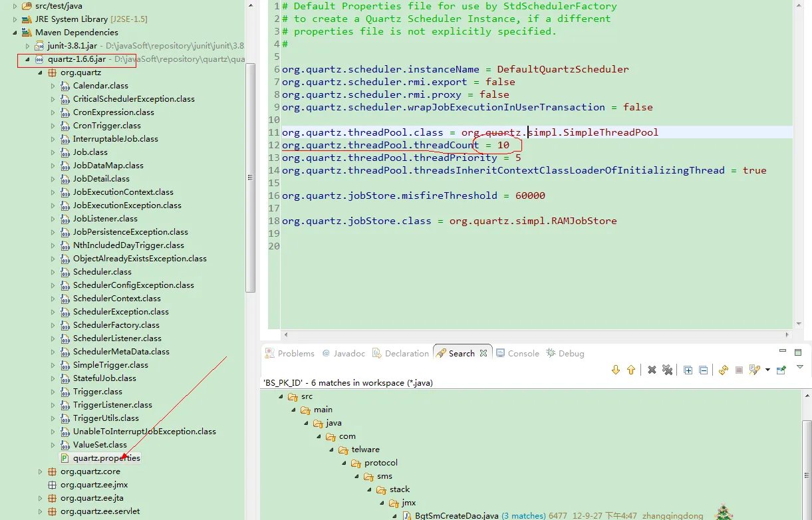This screenshot has height=520, width=812.
Task: Close the Search tab
Action: [483, 353]
